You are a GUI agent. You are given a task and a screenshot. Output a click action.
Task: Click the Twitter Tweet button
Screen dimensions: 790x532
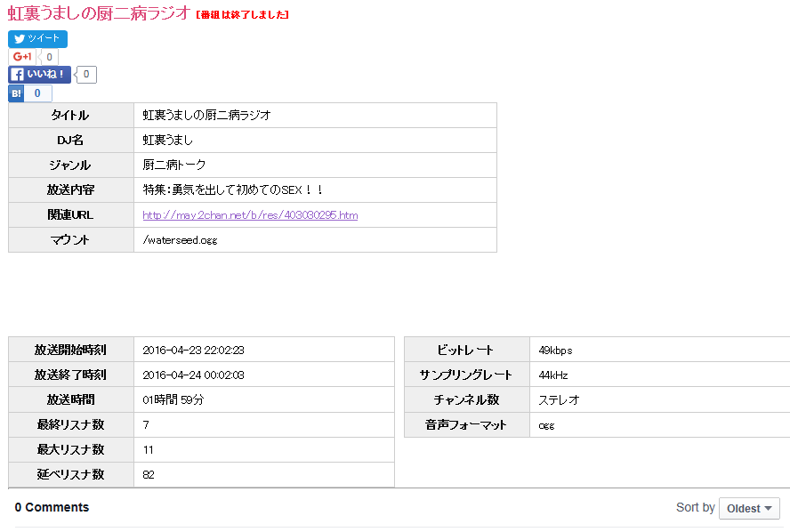[37, 38]
